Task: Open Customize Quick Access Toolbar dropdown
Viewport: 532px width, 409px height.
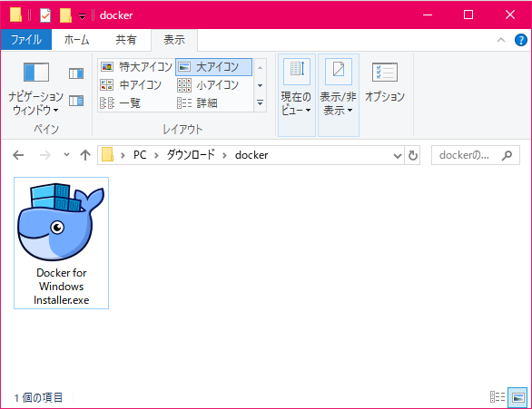Action: (82, 16)
